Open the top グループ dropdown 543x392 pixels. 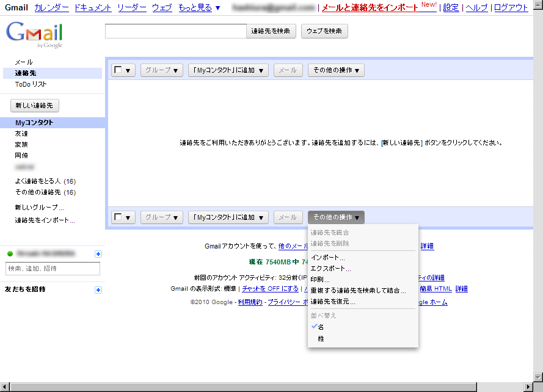(x=162, y=70)
